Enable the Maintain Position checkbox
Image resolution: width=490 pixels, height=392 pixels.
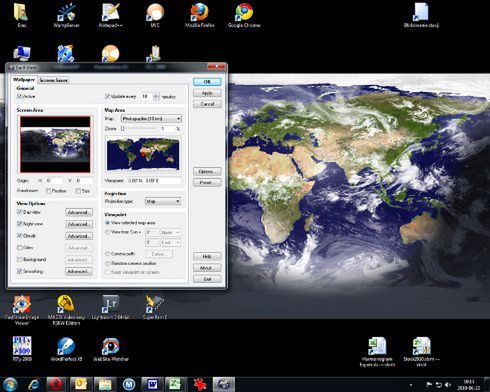coord(49,191)
